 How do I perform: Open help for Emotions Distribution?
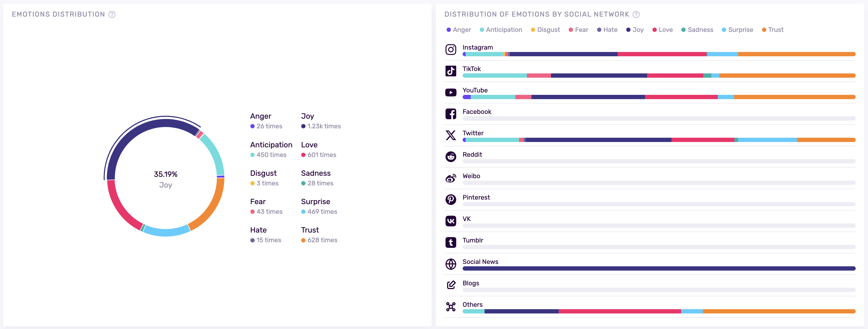112,14
